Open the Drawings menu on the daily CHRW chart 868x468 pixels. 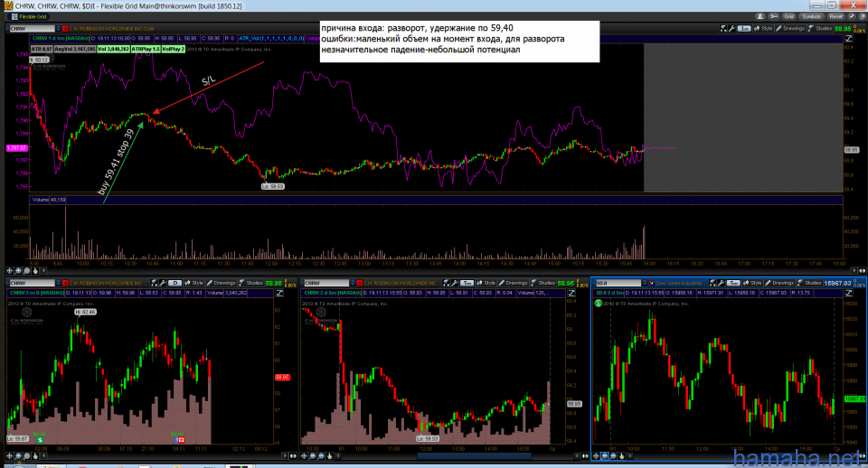pyautogui.click(x=221, y=283)
